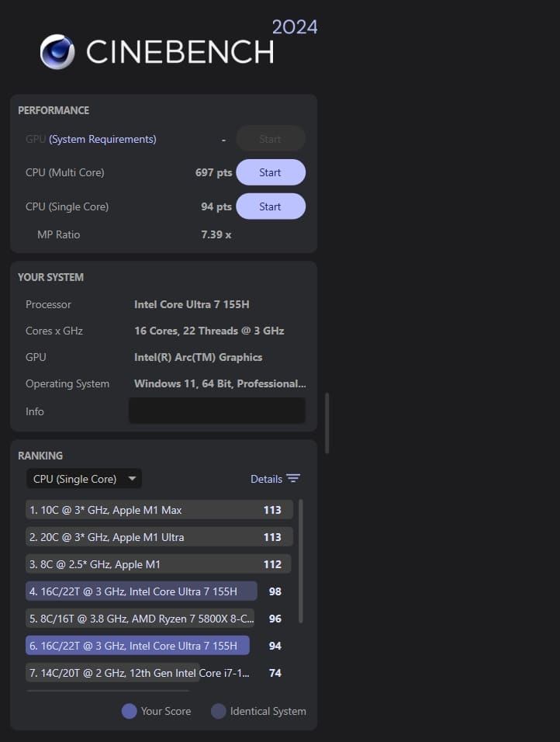Click the Your Score legend circle

(x=129, y=711)
